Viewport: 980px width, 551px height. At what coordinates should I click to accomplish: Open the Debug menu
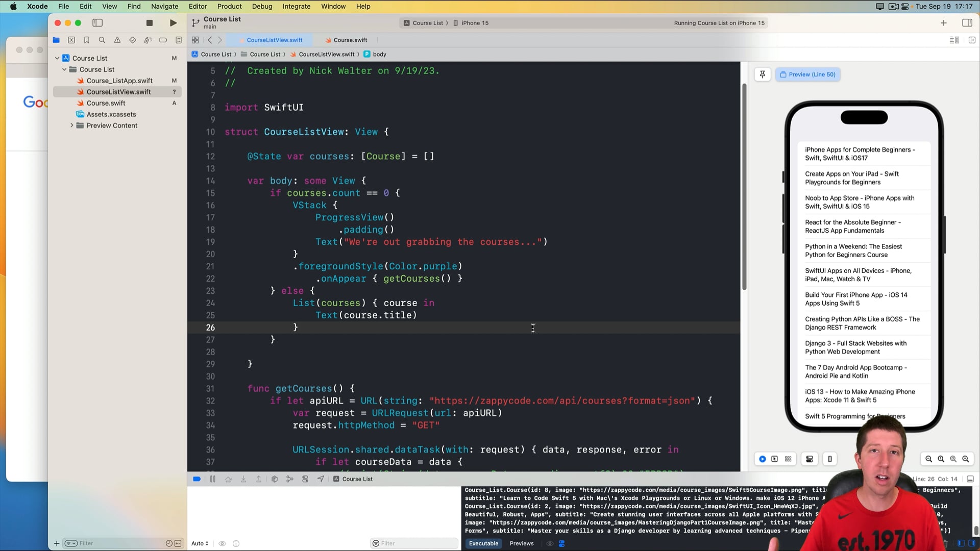(262, 6)
